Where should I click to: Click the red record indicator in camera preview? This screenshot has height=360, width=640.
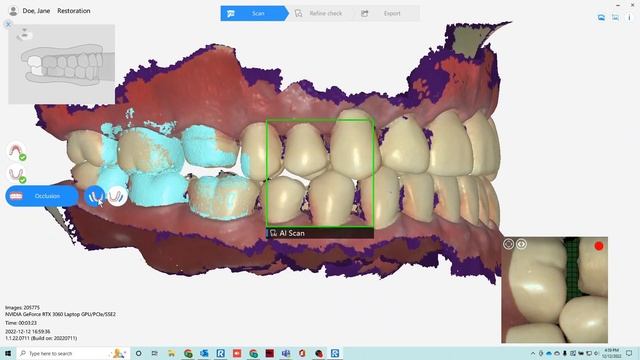599,246
